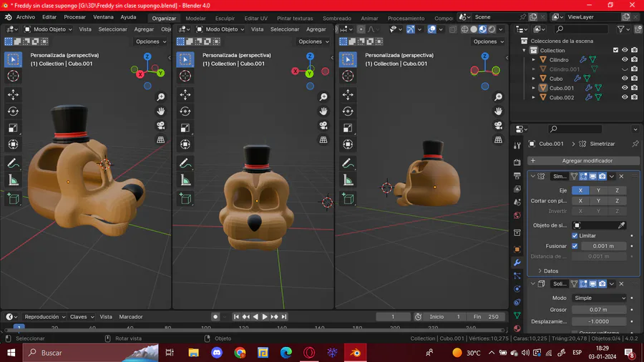Open the Object Data green triangle tab
Screen dimensions: 644x362
pyautogui.click(x=517, y=315)
